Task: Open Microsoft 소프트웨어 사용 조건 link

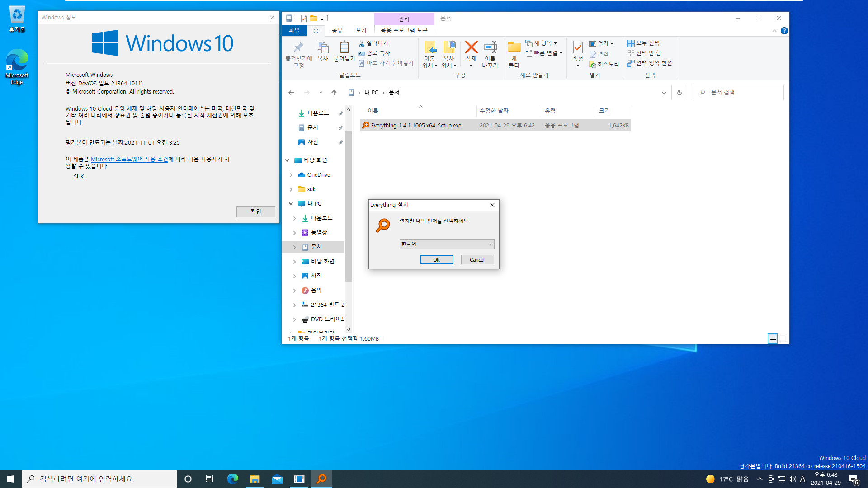Action: pos(129,159)
